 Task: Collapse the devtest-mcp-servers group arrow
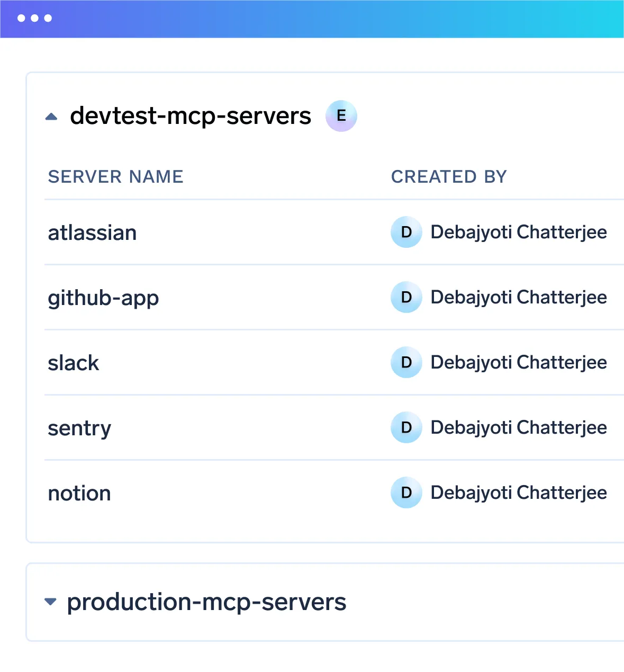click(x=51, y=117)
